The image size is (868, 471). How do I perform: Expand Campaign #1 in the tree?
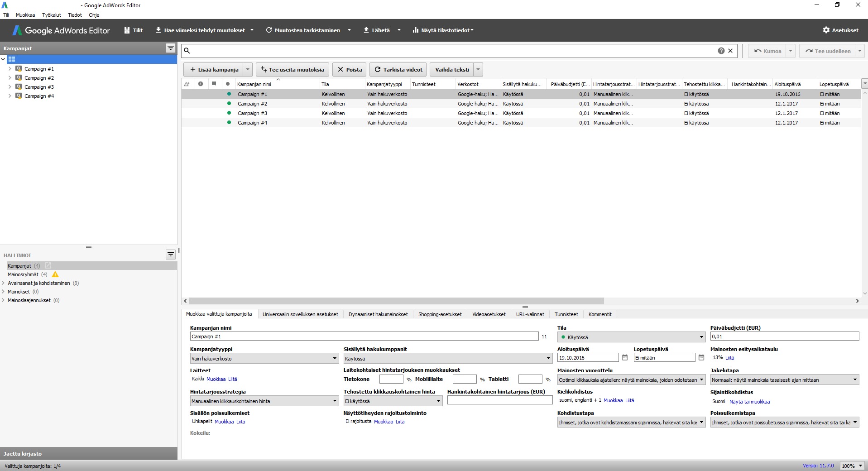coord(10,69)
